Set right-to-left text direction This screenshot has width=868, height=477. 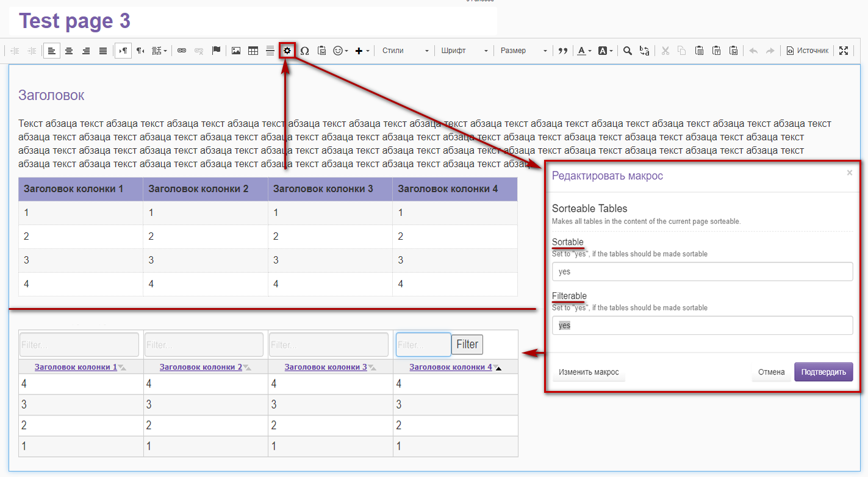(140, 51)
